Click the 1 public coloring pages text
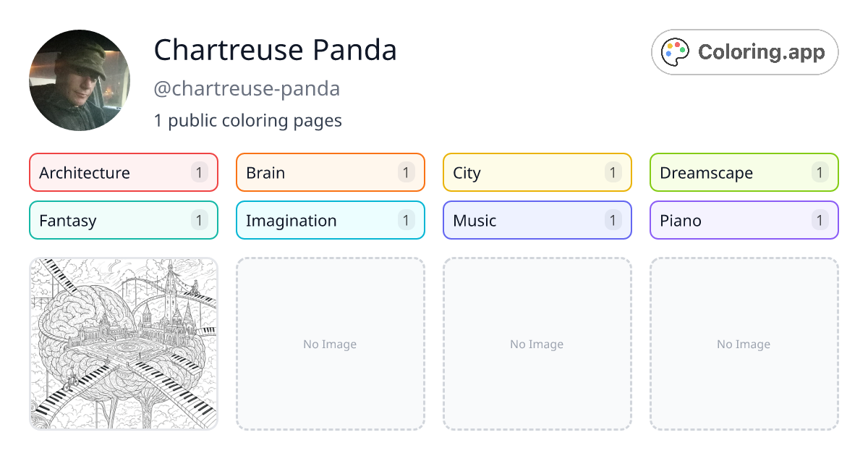The width and height of the screenshot is (868, 456). tap(247, 120)
